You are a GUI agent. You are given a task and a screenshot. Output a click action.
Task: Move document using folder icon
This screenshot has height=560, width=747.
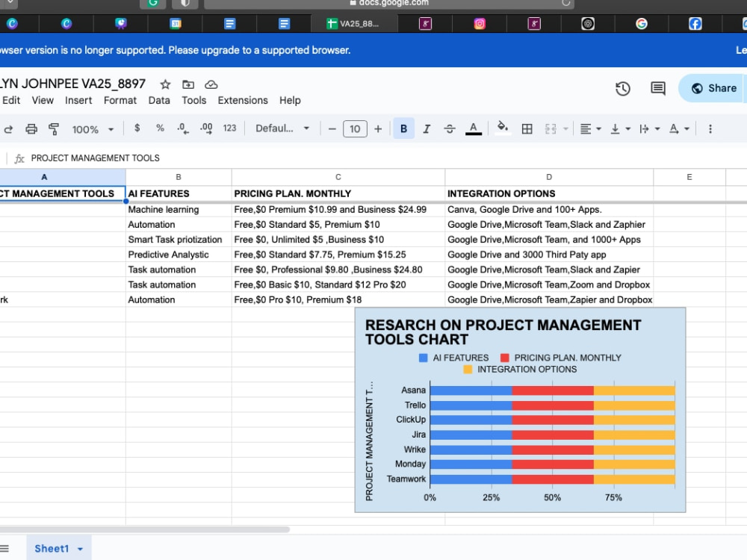[x=188, y=85]
